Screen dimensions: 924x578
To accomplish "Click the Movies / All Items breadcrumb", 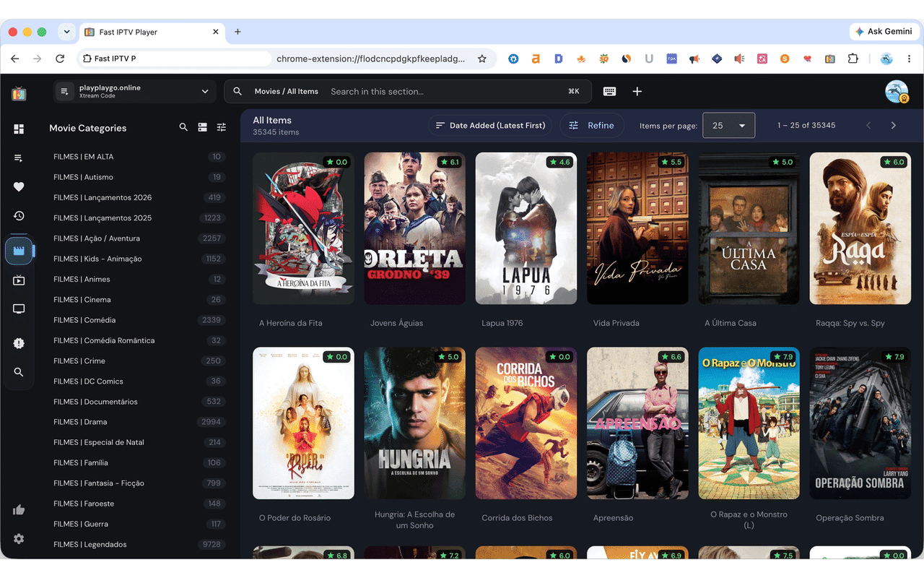I will point(287,92).
